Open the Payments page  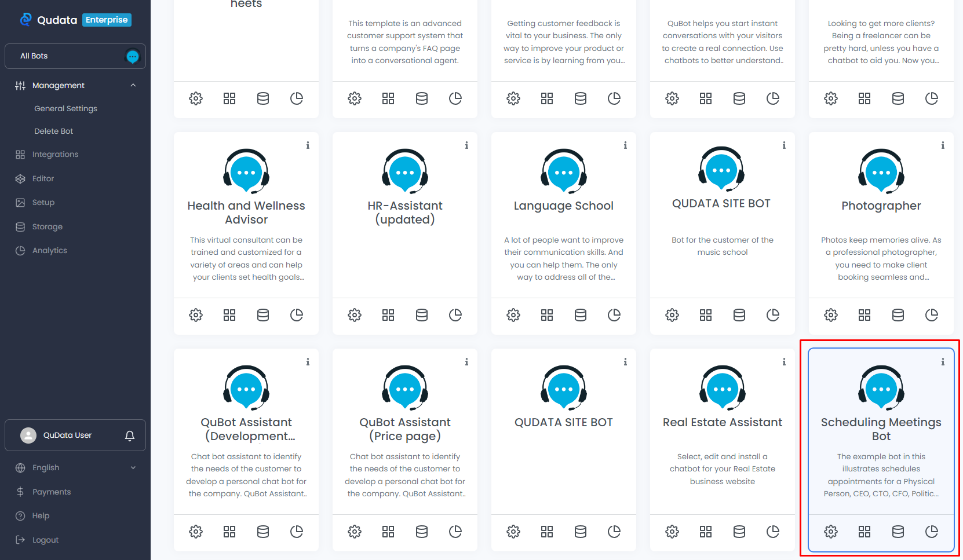pos(51,492)
